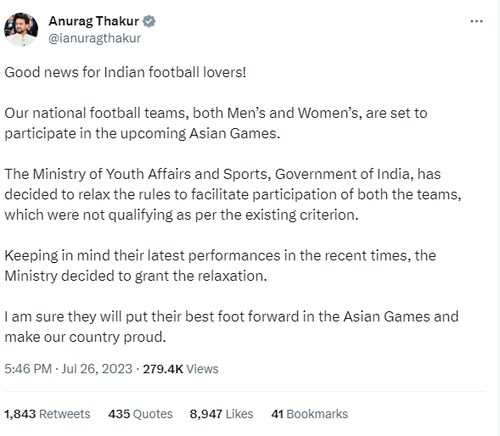Click 'which were not qualifying' line
The height and width of the screenshot is (436, 500).
181,215
